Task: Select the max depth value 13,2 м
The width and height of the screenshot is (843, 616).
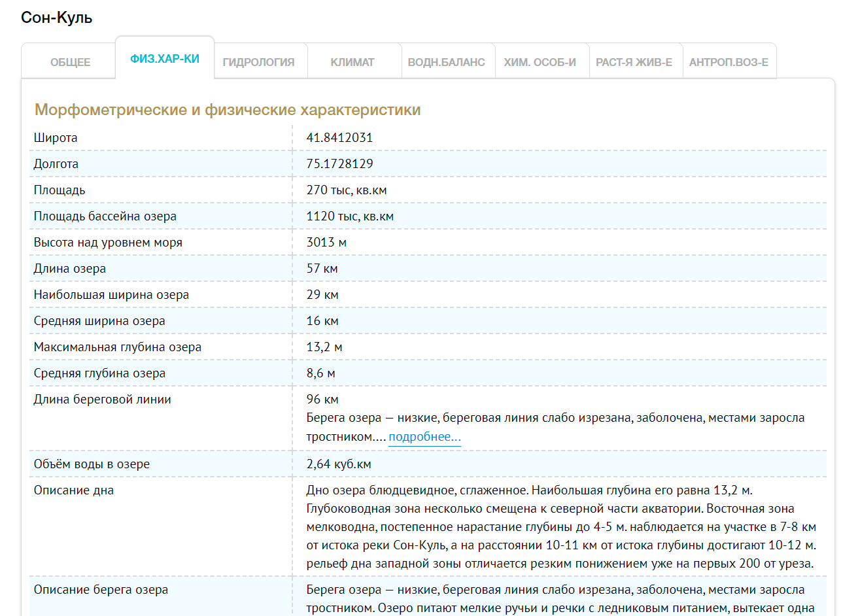Action: click(x=324, y=347)
